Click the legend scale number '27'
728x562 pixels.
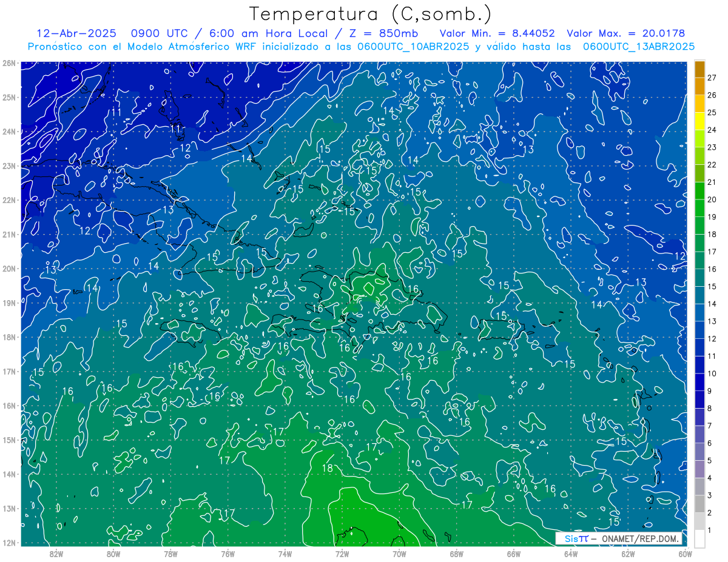pyautogui.click(x=713, y=78)
